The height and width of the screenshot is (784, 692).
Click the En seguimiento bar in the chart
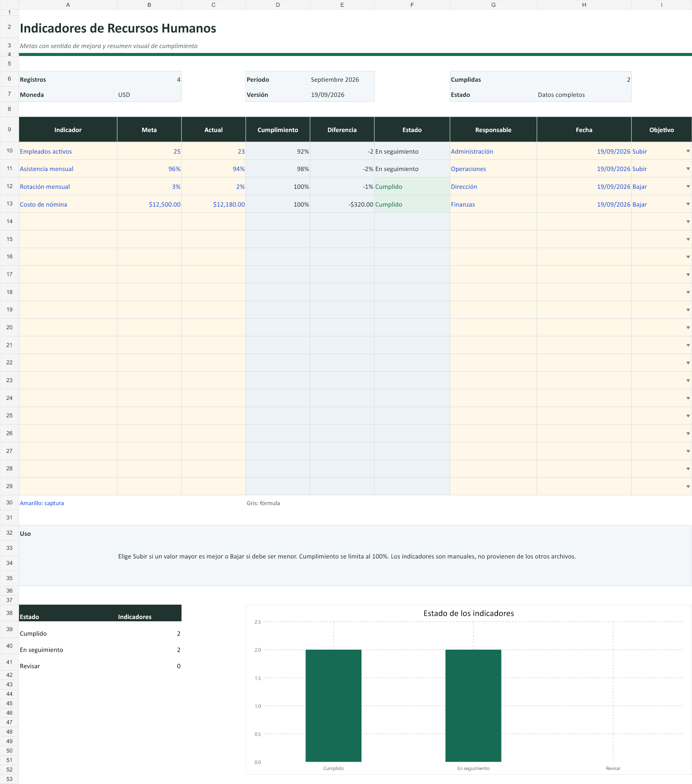pyautogui.click(x=473, y=705)
